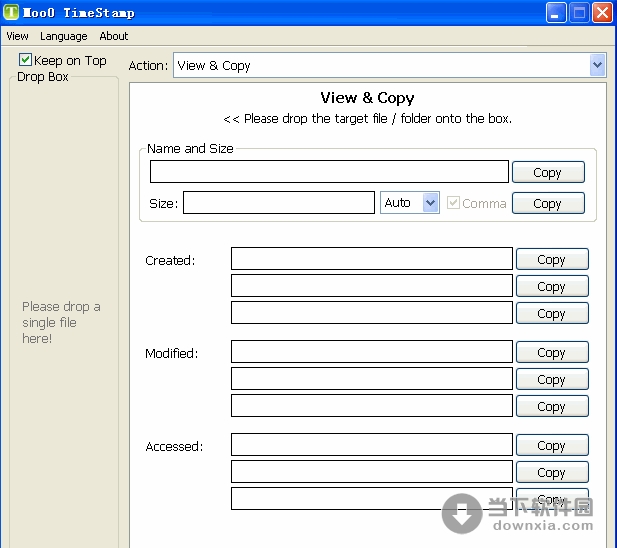Open the Language menu
This screenshot has height=548, width=617.
63,36
